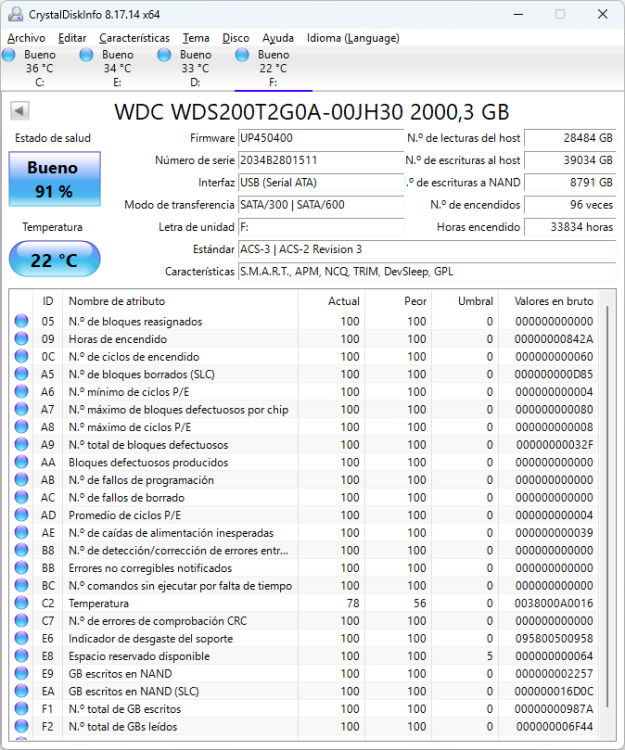Click status orb for attribute F1 row
The width and height of the screenshot is (625, 750).
22,709
